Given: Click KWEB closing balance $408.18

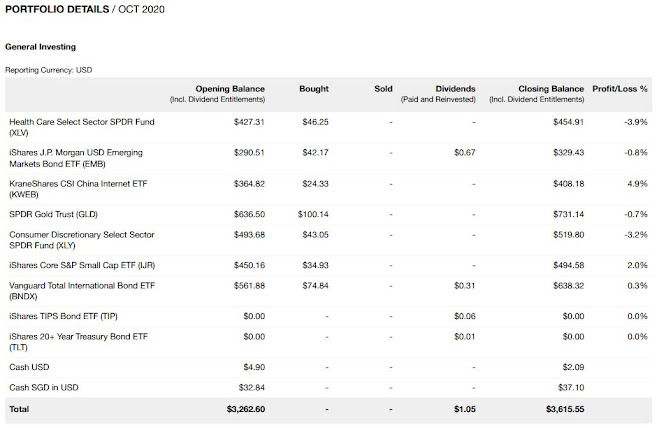Looking at the screenshot, I should coord(569,184).
